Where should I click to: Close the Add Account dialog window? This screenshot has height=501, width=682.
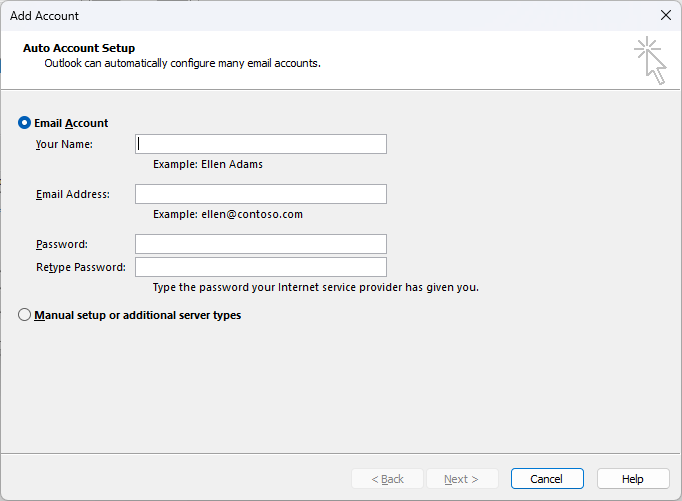[x=665, y=15]
